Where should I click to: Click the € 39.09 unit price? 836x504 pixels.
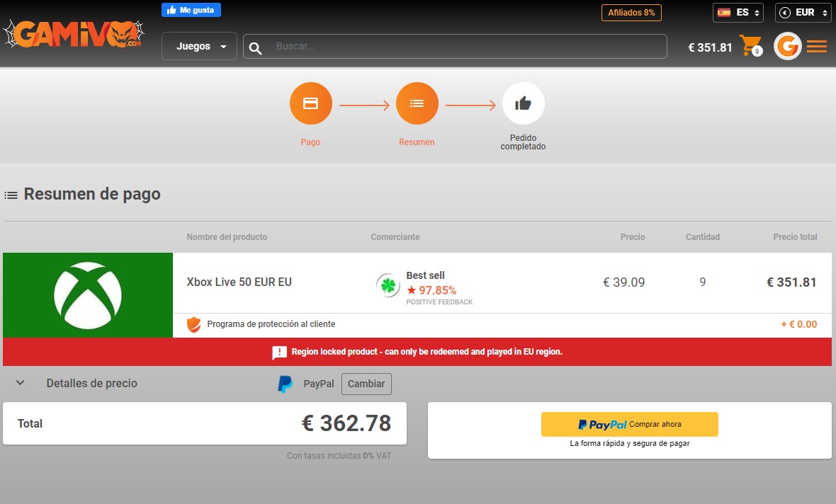click(623, 282)
